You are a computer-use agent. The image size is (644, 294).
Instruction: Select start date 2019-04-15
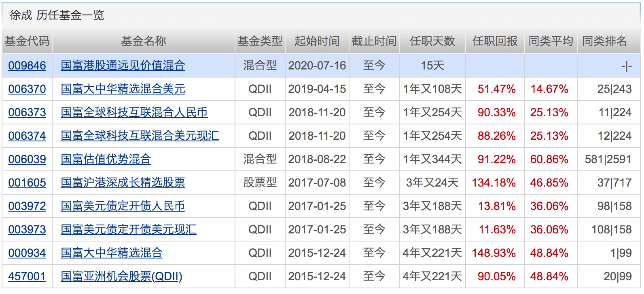pos(317,89)
